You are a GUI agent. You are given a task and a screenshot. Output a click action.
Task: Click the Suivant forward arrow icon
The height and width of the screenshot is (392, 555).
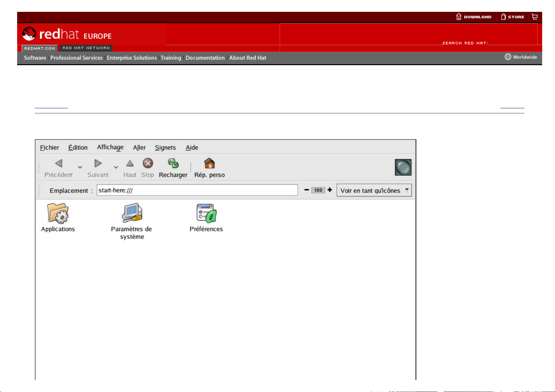tap(98, 163)
